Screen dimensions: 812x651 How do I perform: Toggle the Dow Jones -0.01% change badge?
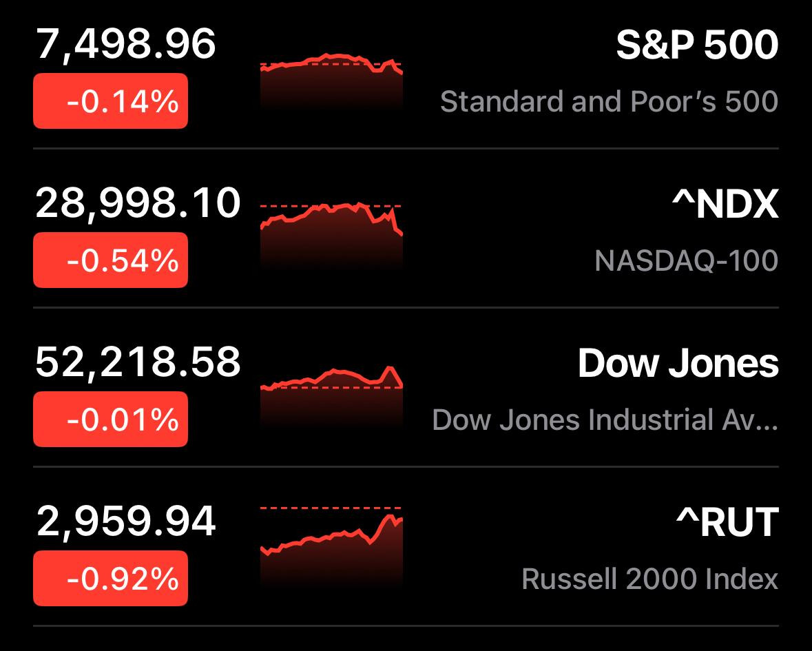[x=110, y=419]
